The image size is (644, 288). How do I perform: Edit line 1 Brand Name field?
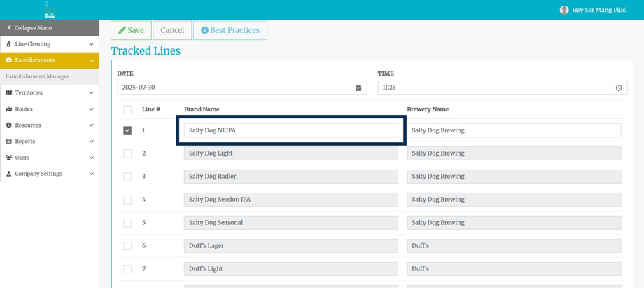[291, 130]
